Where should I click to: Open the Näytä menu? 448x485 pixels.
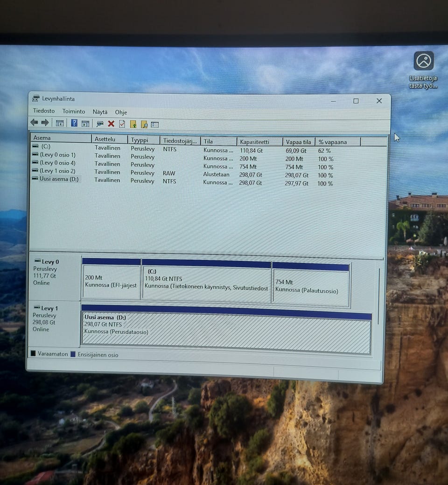(x=100, y=112)
